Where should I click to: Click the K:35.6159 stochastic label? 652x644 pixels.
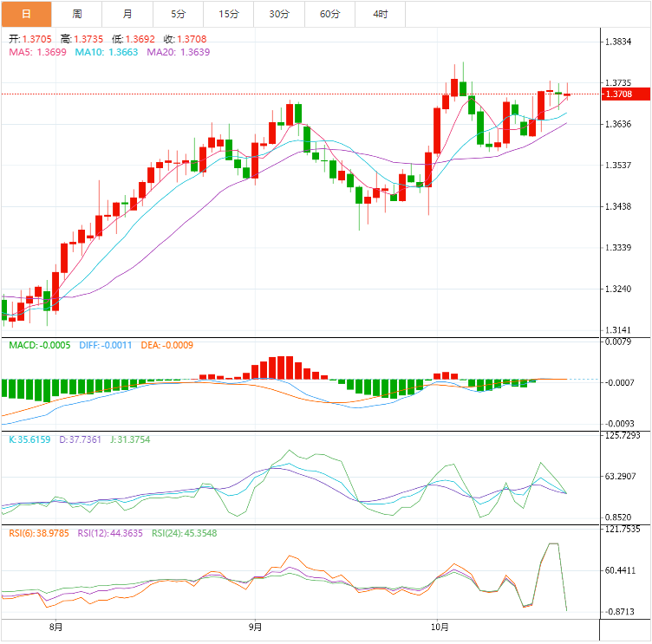tap(30, 439)
